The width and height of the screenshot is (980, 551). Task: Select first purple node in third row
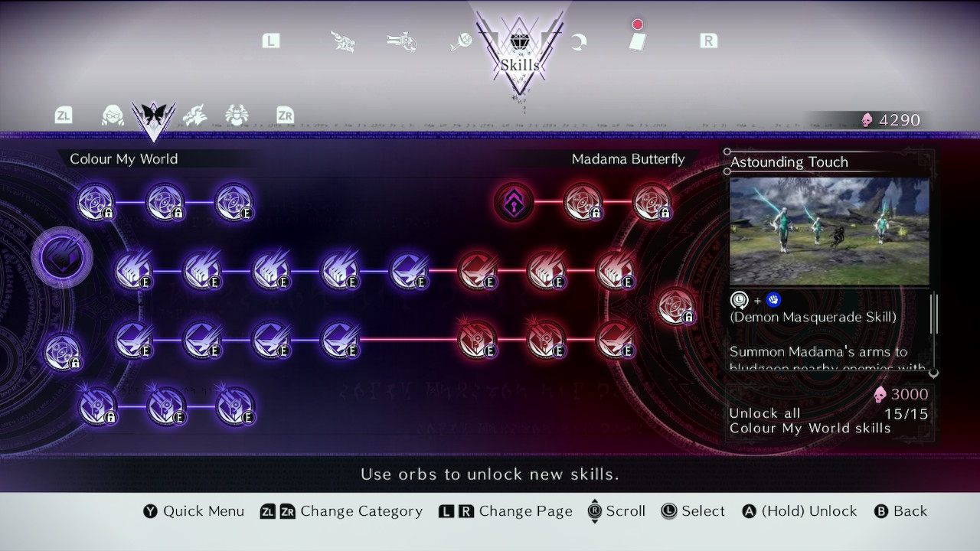click(x=133, y=339)
